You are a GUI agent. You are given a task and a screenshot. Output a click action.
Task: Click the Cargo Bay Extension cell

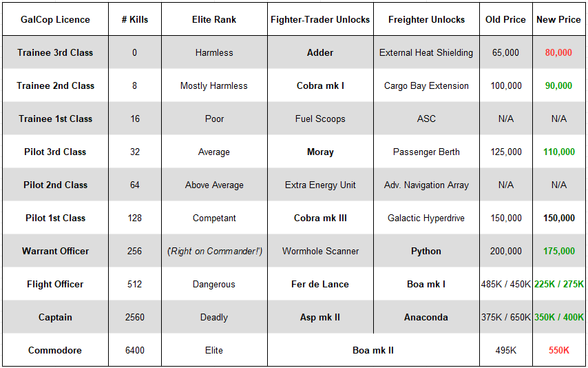[x=426, y=85]
